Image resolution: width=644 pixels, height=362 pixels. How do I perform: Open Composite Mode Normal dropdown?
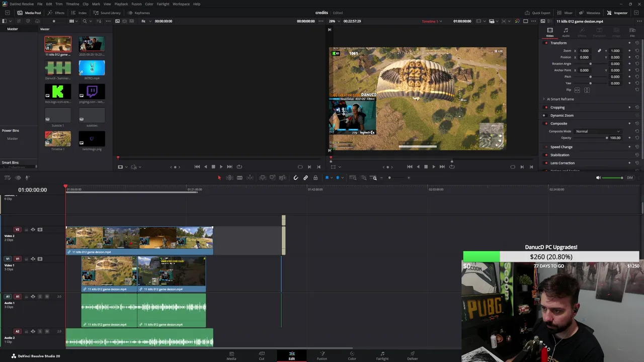[x=598, y=131]
